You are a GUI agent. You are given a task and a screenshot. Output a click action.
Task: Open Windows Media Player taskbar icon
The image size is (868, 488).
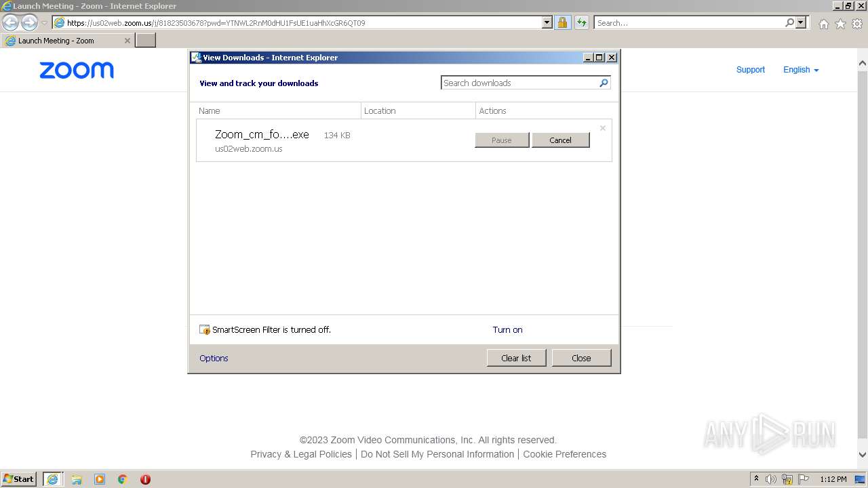click(100, 479)
